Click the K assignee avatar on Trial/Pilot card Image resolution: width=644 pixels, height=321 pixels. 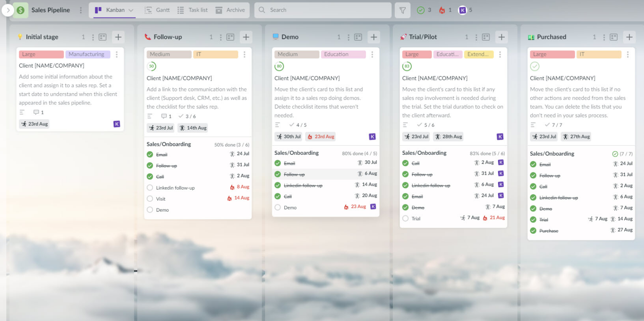[x=500, y=136]
